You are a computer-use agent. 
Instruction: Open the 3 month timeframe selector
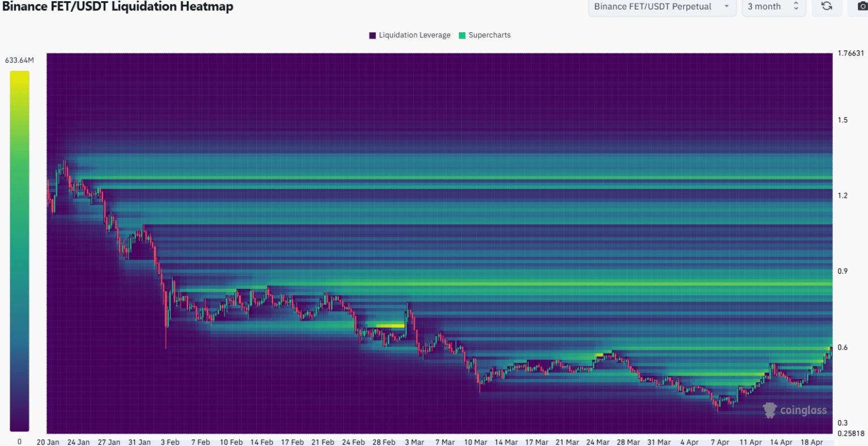coord(773,6)
